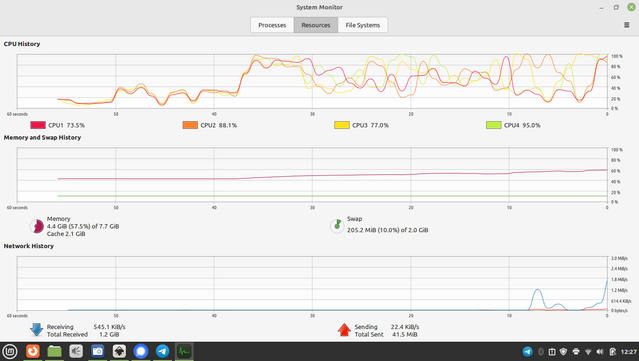
Task: Open the green Files folder in taskbar
Action: point(54,351)
